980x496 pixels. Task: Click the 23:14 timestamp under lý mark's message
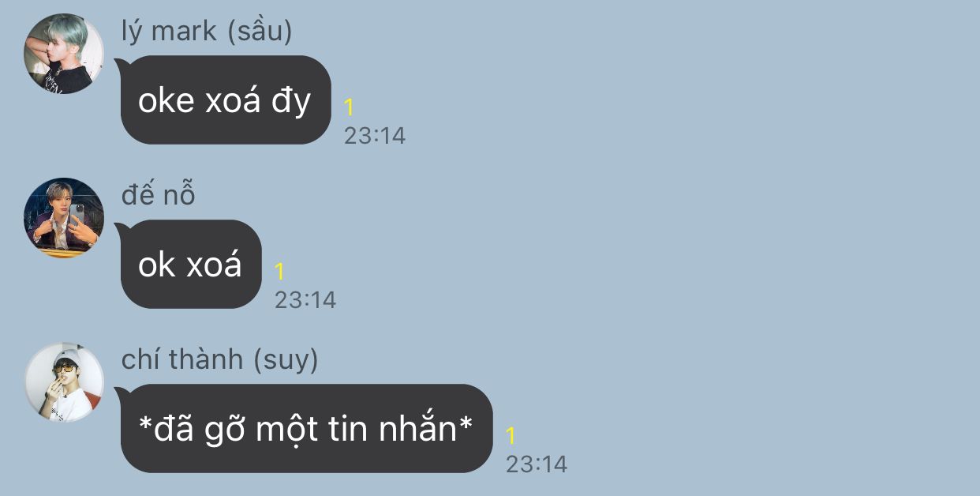click(x=375, y=136)
